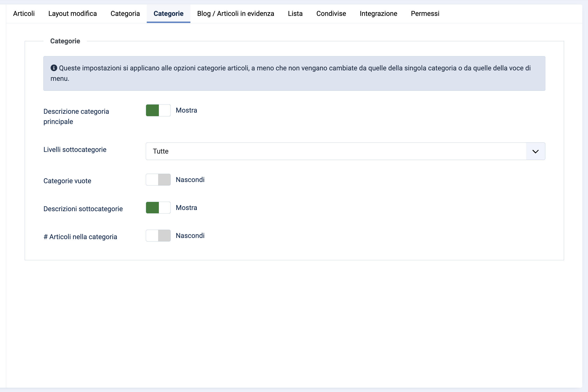
Task: Open the Blog / Articoli in evidenza tab
Action: 236,14
